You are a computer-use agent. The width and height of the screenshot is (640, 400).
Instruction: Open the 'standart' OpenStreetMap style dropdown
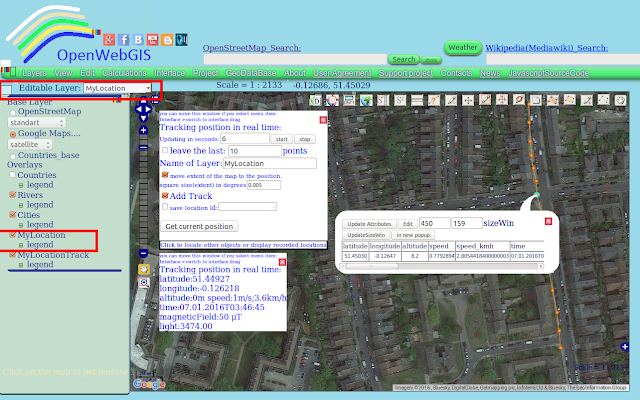coord(36,122)
